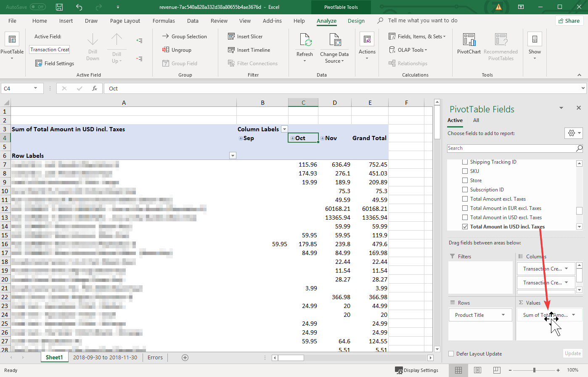Switch to the Errors sheet tab

pyautogui.click(x=155, y=358)
